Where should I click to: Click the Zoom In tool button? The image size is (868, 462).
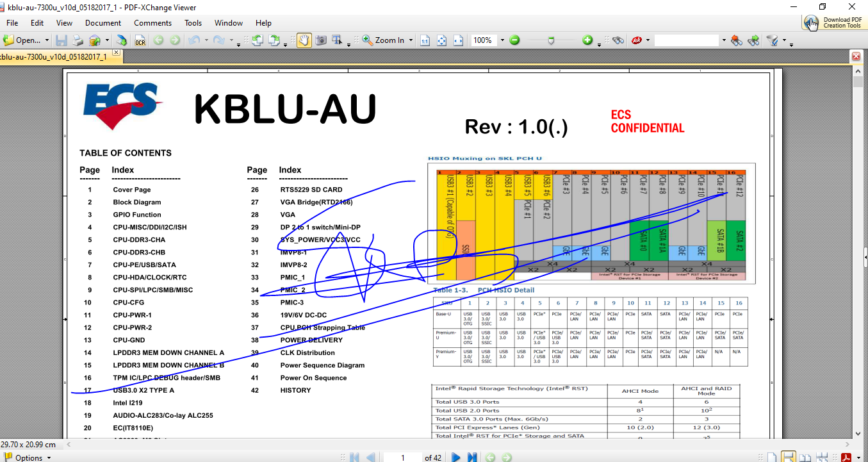tap(384, 40)
